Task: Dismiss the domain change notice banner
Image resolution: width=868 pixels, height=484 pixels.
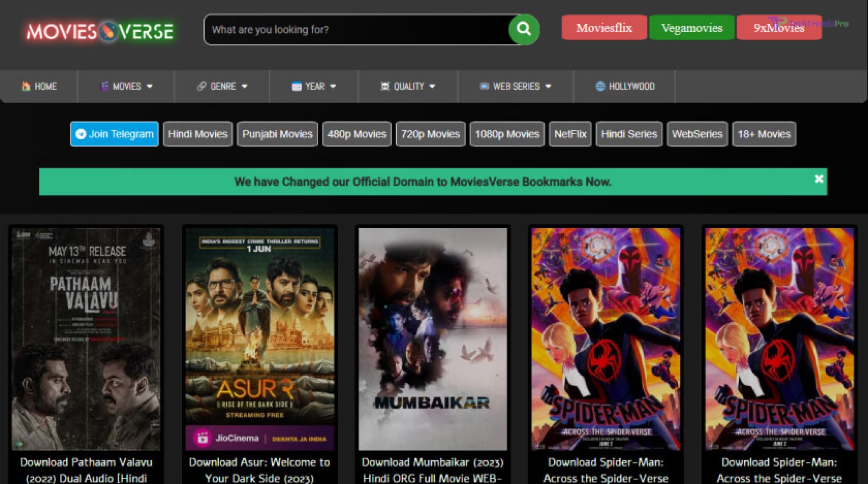Action: pos(818,179)
